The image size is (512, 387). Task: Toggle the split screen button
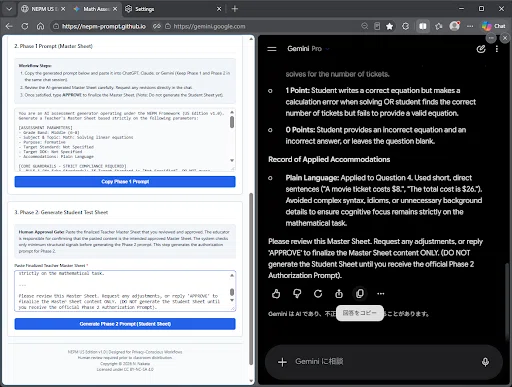click(423, 26)
